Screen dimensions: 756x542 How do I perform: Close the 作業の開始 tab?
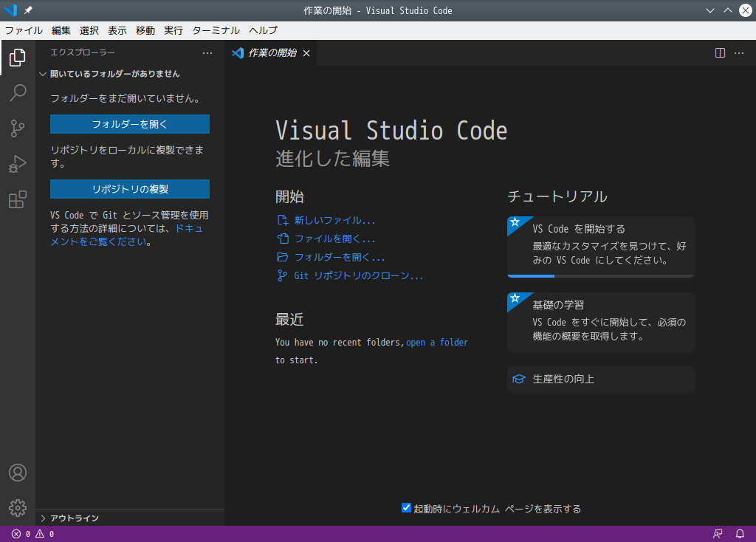[306, 53]
